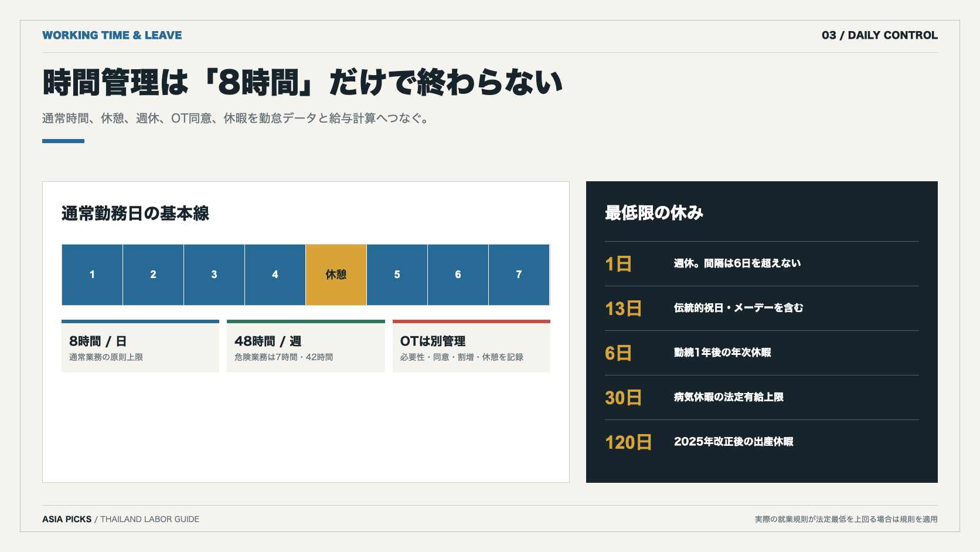Click the main title 時間管理は「8時間」だけで終わらない
Viewport: 980px width, 552px height.
click(302, 82)
